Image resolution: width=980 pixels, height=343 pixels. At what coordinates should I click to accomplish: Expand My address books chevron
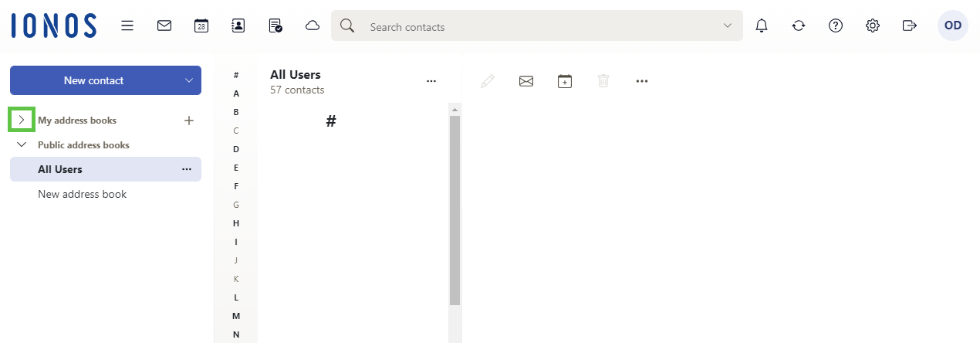tap(22, 120)
